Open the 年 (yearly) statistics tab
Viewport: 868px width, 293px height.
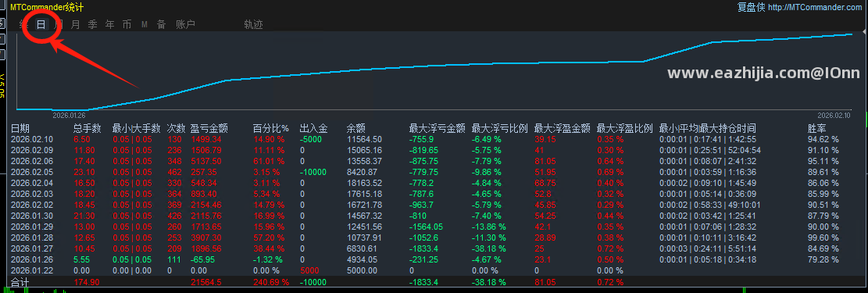[110, 24]
